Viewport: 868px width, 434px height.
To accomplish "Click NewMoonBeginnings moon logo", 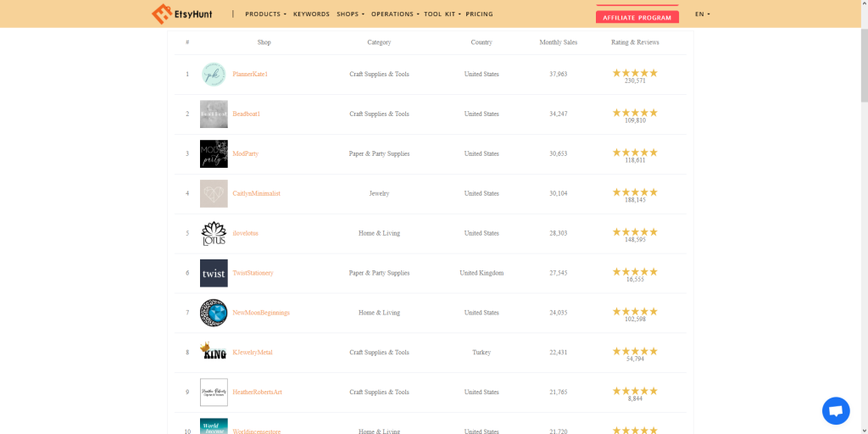I will tap(214, 313).
